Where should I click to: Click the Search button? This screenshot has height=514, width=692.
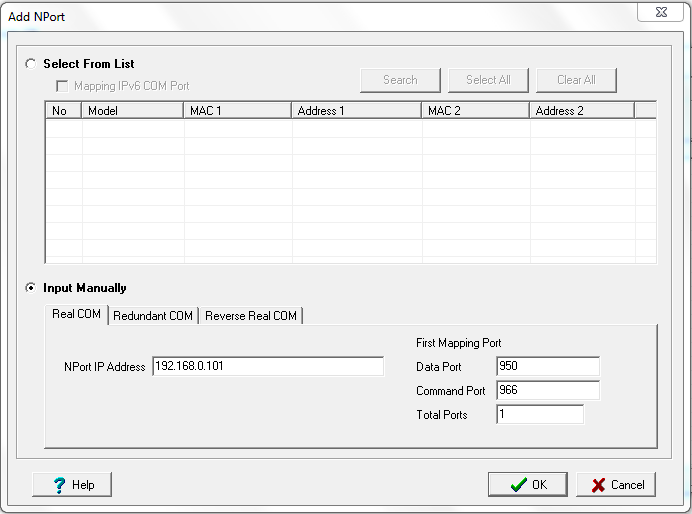(x=400, y=80)
